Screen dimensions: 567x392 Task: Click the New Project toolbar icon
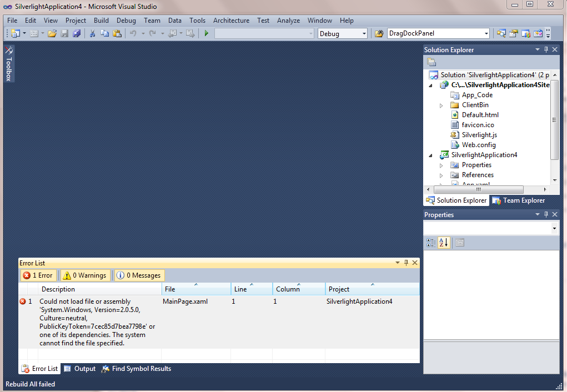pos(16,34)
